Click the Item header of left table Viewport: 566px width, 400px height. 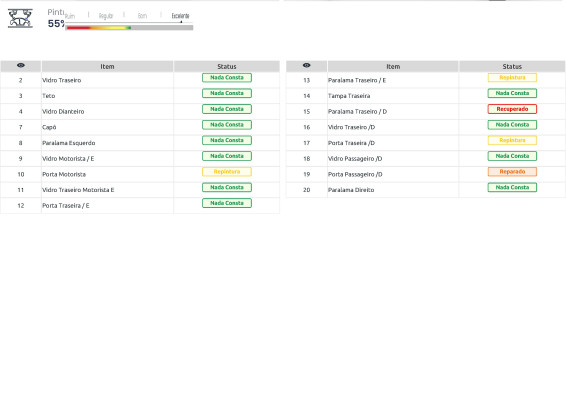pyautogui.click(x=107, y=66)
